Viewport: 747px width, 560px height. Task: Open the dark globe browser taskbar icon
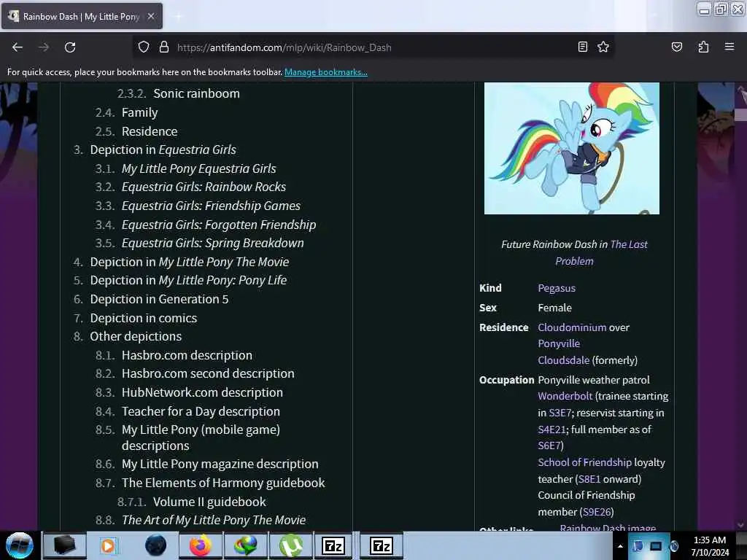[x=155, y=545]
